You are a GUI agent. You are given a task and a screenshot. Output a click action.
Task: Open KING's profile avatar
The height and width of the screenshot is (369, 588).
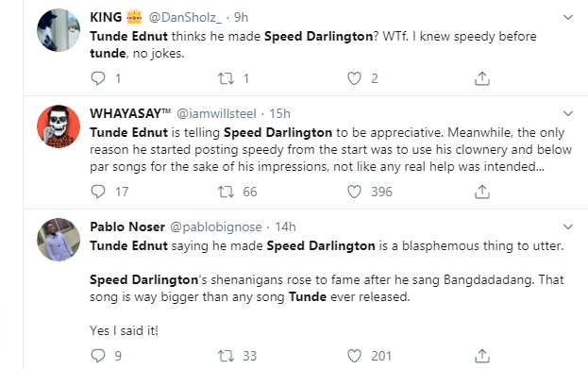[x=59, y=30]
